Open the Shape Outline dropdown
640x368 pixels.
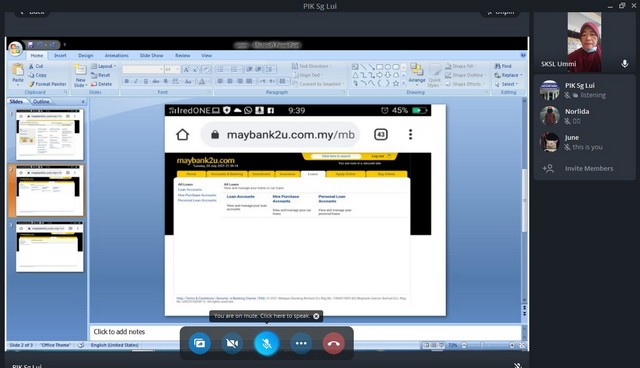(466, 75)
